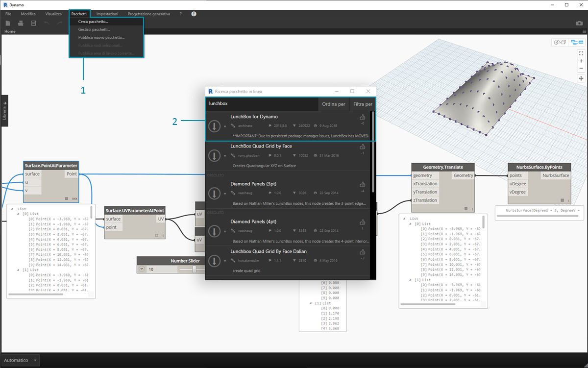588x368 pixels.
Task: Maximize the Ricerca pacchetto in linea window
Action: pyautogui.click(x=352, y=91)
